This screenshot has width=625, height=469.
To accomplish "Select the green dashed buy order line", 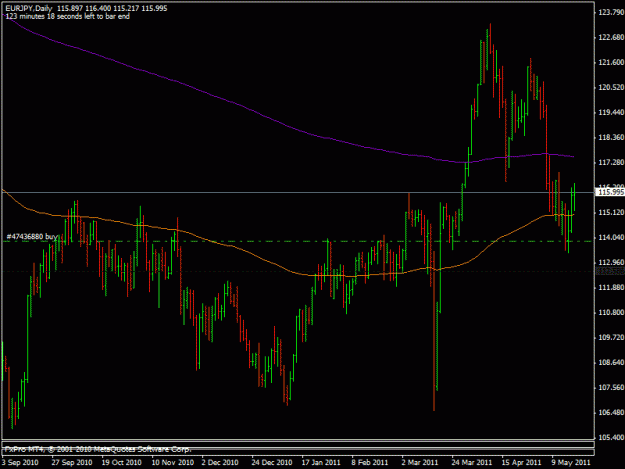I will [297, 241].
